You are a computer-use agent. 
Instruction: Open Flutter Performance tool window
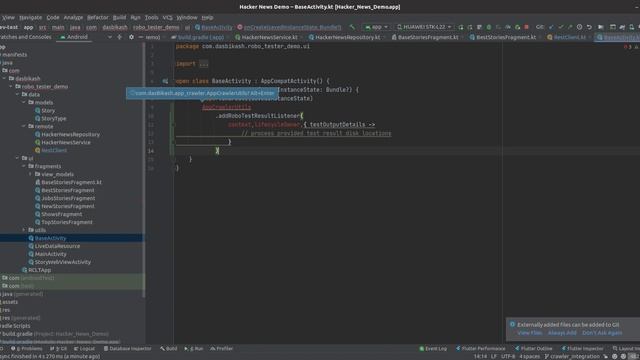click(480, 349)
